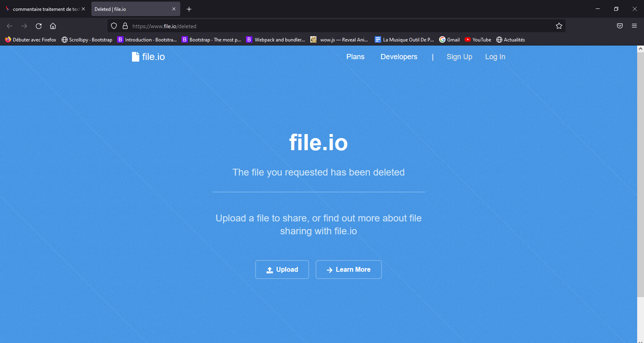Screen dimensions: 644x343
Task: Click the browser back arrow
Action: [10, 26]
